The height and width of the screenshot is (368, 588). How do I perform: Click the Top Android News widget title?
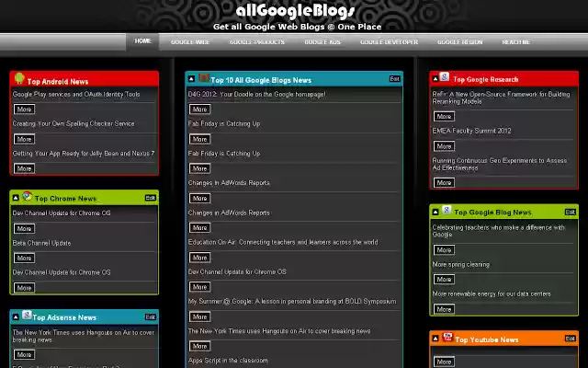pos(58,82)
